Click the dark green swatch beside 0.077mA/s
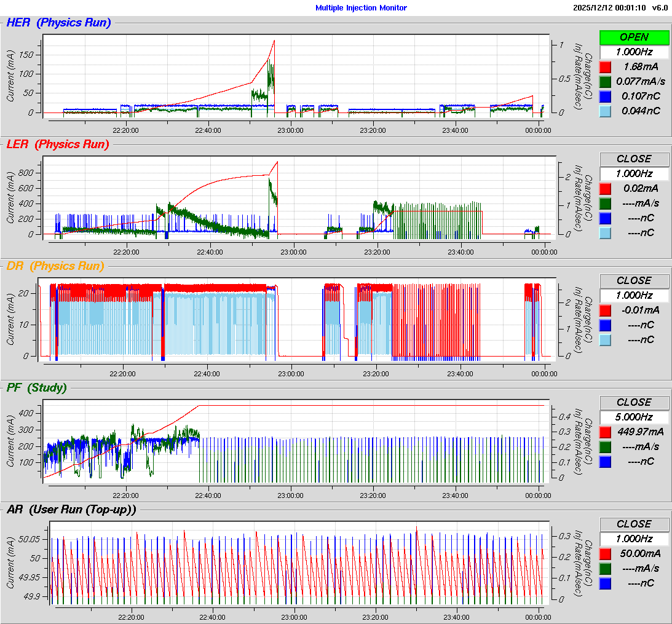 (605, 81)
